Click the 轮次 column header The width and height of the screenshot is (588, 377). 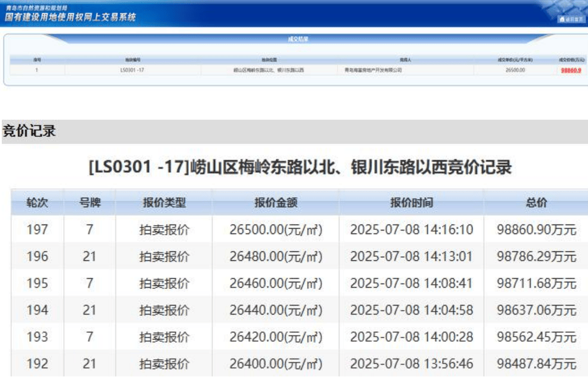pyautogui.click(x=37, y=202)
